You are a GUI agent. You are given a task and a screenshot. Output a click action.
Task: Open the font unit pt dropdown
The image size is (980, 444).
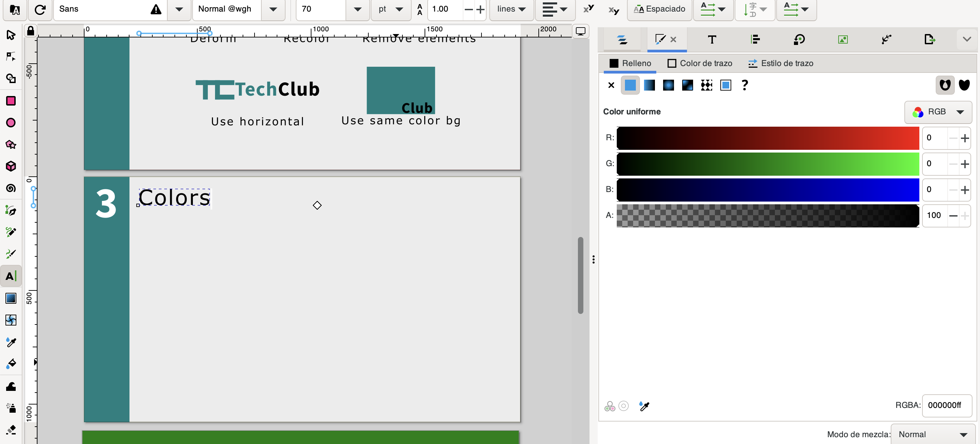pyautogui.click(x=391, y=9)
